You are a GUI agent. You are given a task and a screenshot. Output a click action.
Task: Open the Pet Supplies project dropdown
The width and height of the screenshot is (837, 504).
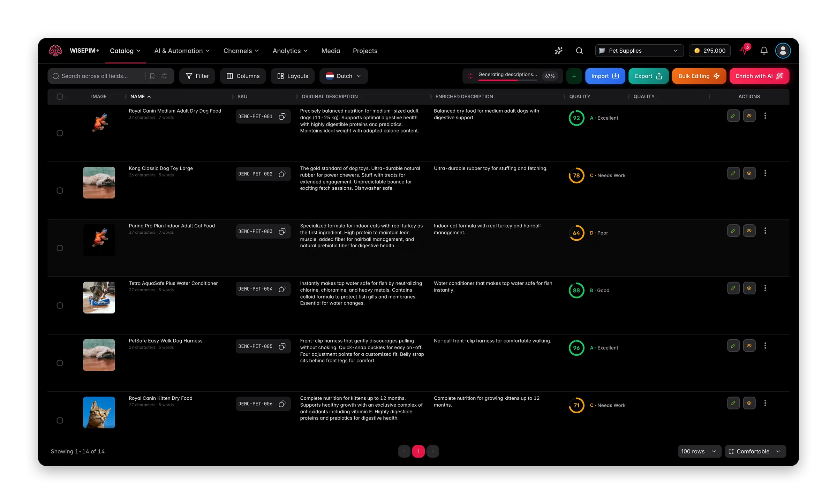639,51
